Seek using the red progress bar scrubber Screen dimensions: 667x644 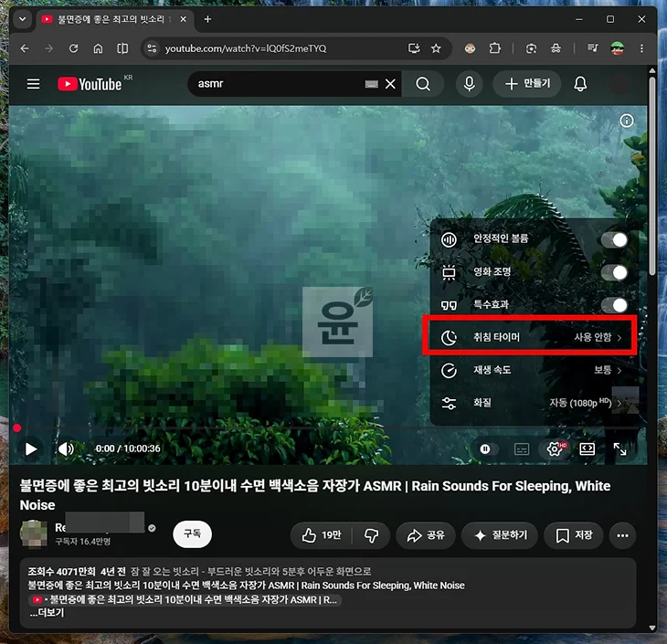click(17, 428)
